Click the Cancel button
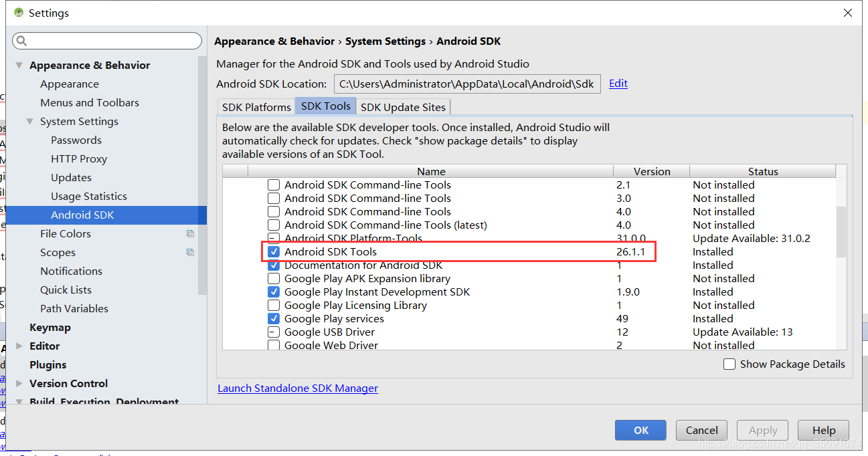The image size is (868, 456). tap(701, 430)
